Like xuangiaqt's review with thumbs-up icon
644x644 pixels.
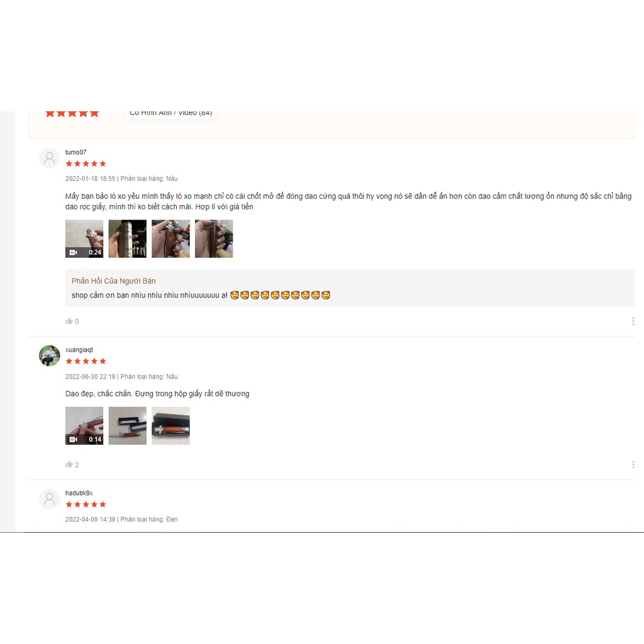pos(69,465)
